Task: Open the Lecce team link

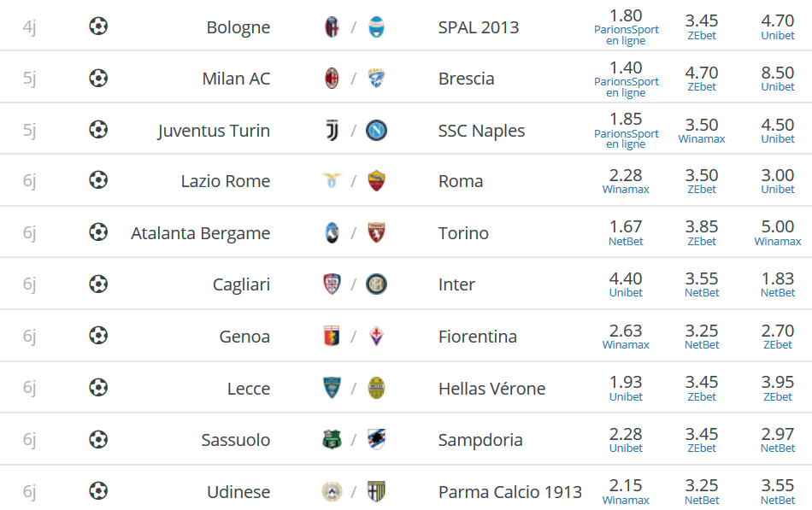Action: pyautogui.click(x=249, y=389)
